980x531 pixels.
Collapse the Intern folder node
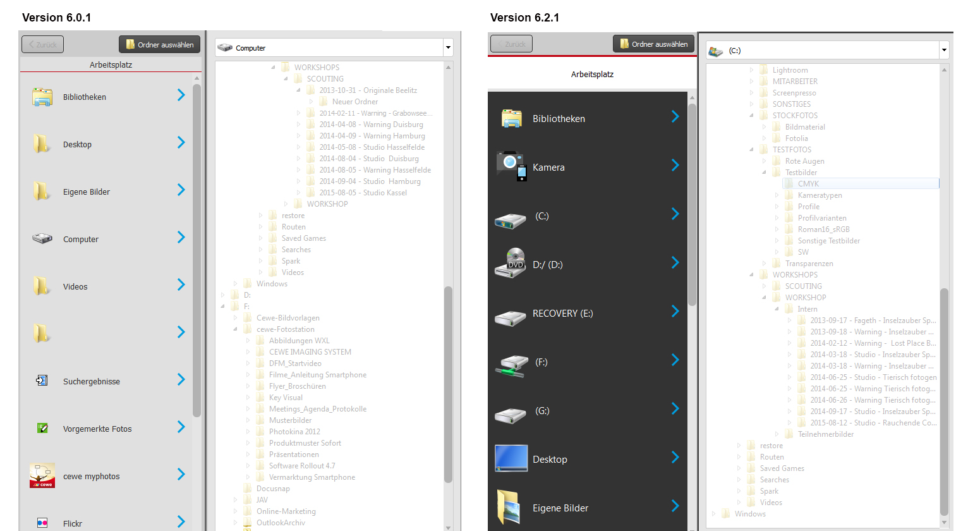coord(777,309)
